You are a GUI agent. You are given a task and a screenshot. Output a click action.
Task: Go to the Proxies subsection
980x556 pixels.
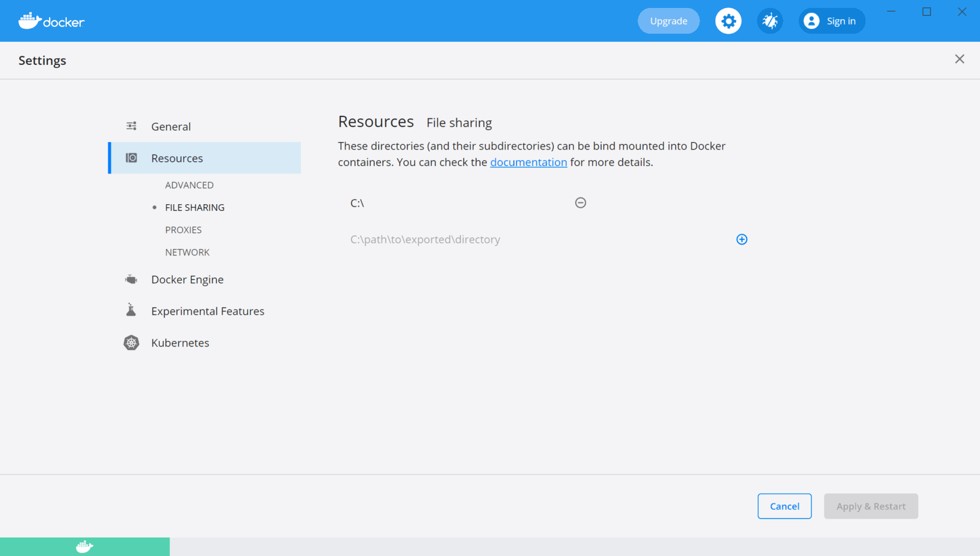click(183, 230)
